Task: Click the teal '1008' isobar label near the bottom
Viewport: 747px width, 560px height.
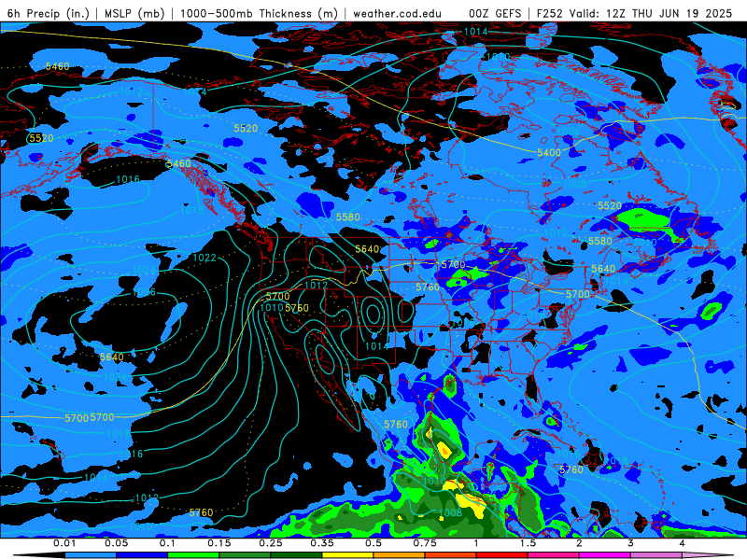Action: pyautogui.click(x=450, y=512)
